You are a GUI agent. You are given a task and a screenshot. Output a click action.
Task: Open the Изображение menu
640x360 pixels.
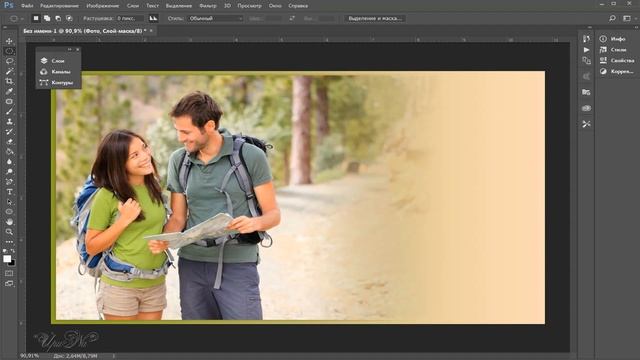tap(102, 6)
